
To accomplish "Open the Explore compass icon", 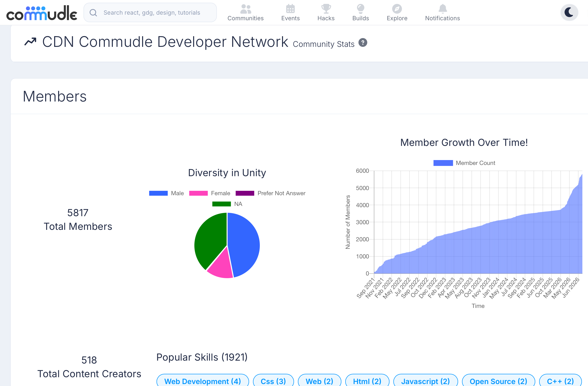I will pos(397,9).
